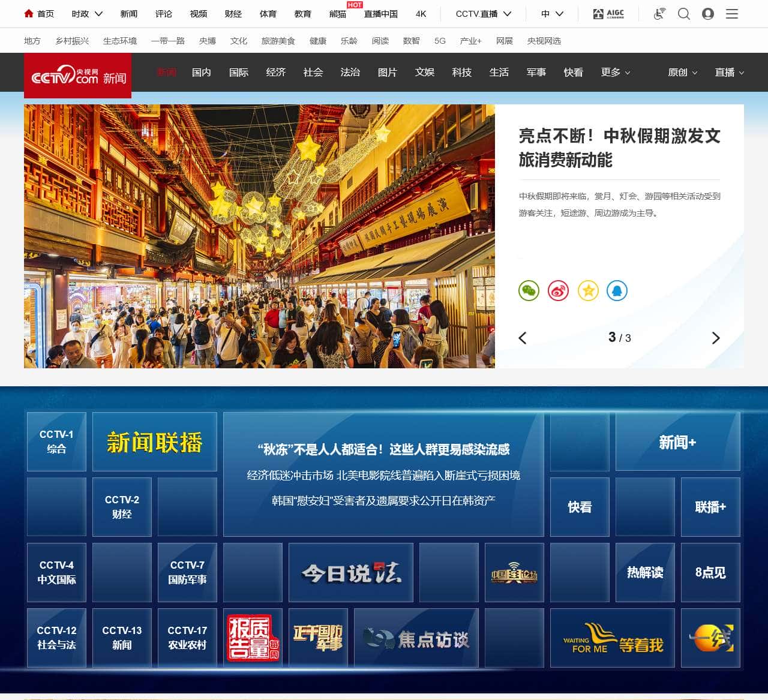Expand the 更多 channels dropdown
Image resolution: width=768 pixels, height=700 pixels.
click(614, 72)
